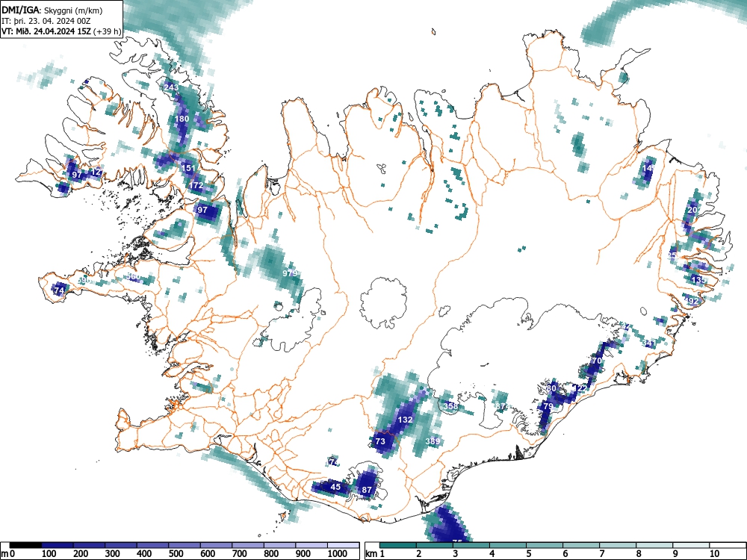Select the 900 m legend color swatch
Viewport: 747px width, 560px height.
click(311, 545)
